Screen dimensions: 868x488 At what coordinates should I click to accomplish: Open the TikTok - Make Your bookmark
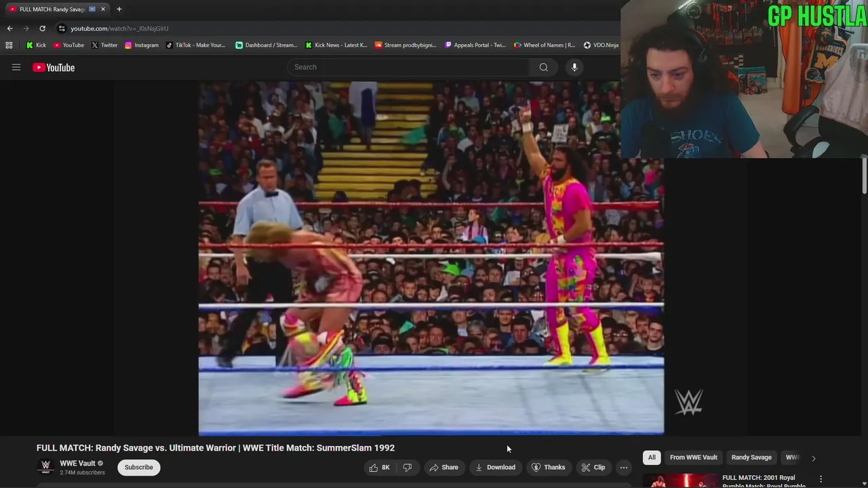coord(195,45)
